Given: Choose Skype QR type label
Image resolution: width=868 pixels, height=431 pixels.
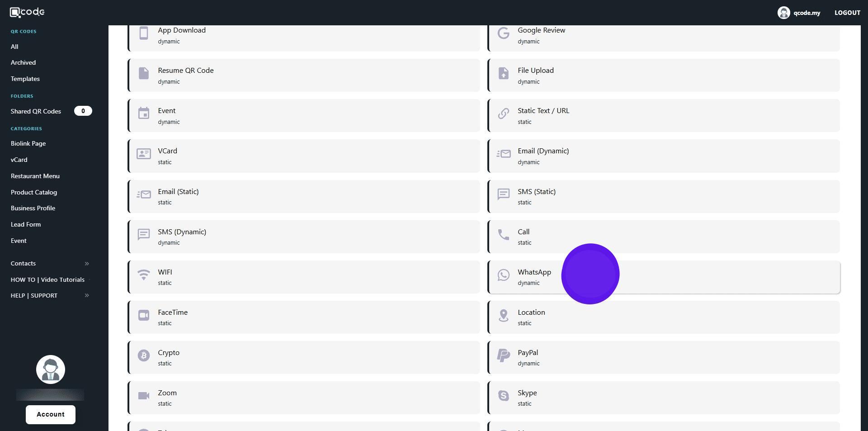Looking at the screenshot, I should [527, 393].
